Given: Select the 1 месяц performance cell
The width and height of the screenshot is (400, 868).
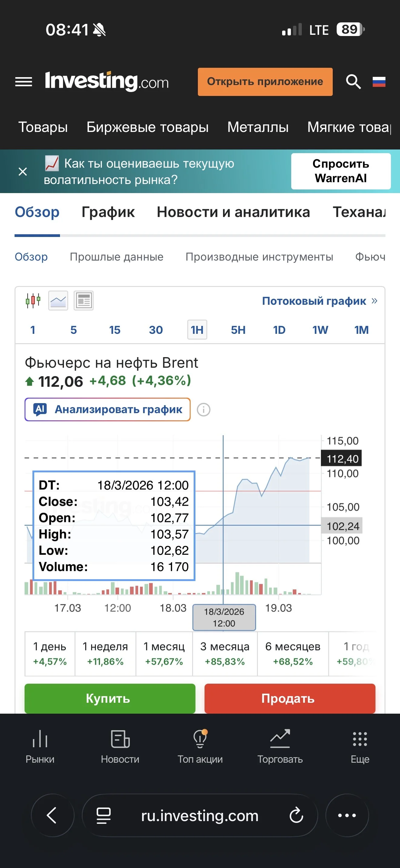Looking at the screenshot, I should (164, 654).
